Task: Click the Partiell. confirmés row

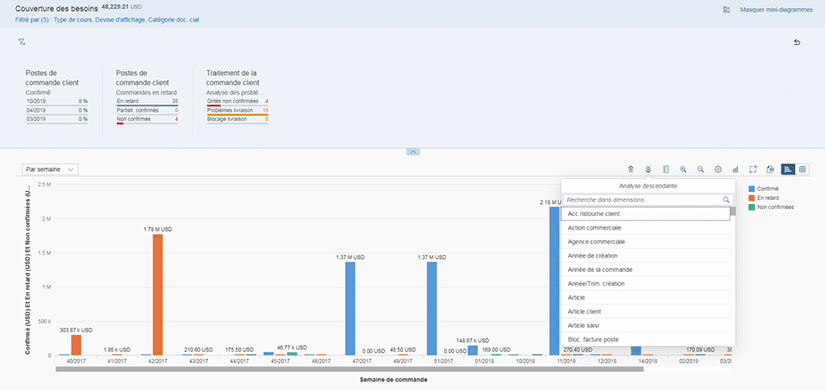Action: point(147,110)
